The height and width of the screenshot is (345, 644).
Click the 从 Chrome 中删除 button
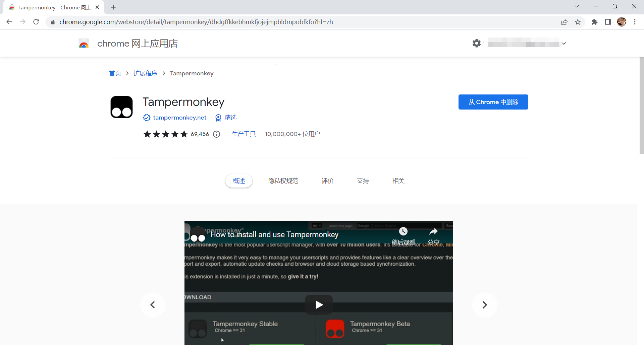point(493,102)
